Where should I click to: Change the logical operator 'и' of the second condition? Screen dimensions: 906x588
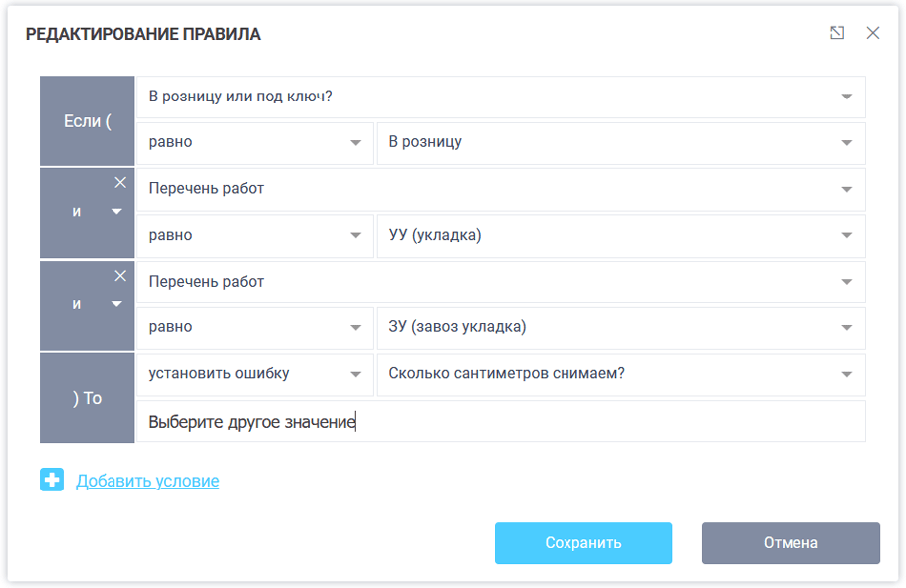point(116,212)
